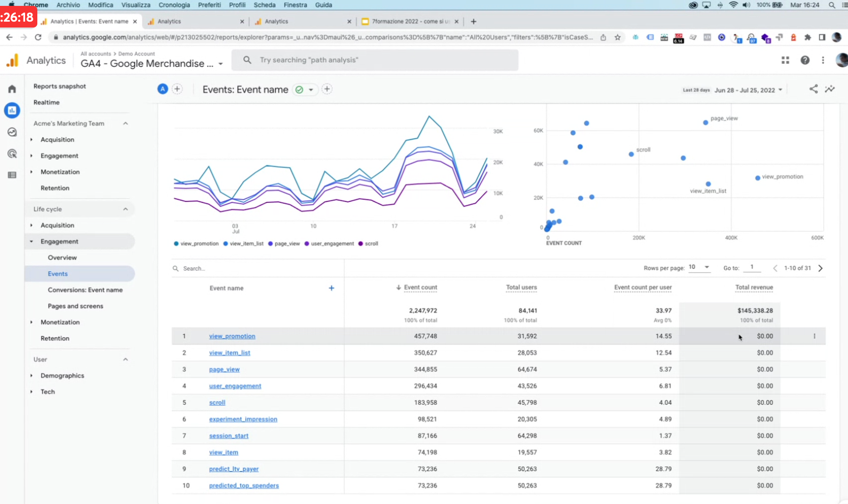Reload the page with refresh icon
Screen dimensions: 848x504
pyautogui.click(x=38, y=37)
